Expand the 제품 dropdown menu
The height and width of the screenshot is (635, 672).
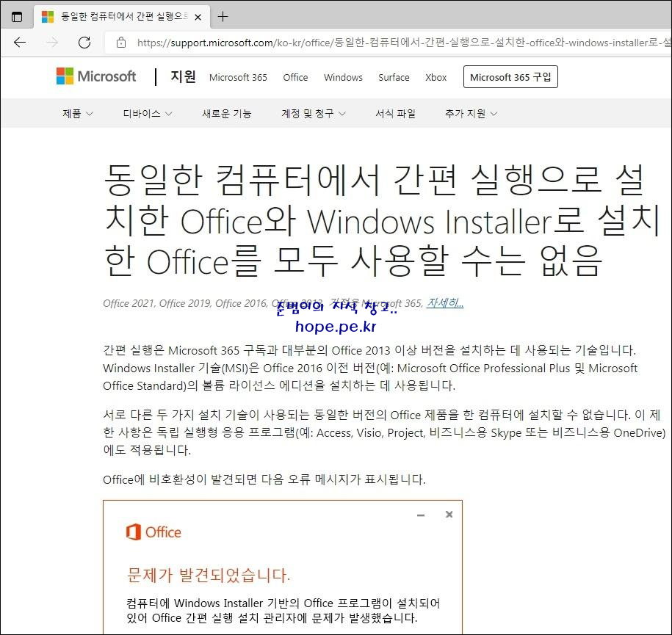pyautogui.click(x=78, y=114)
